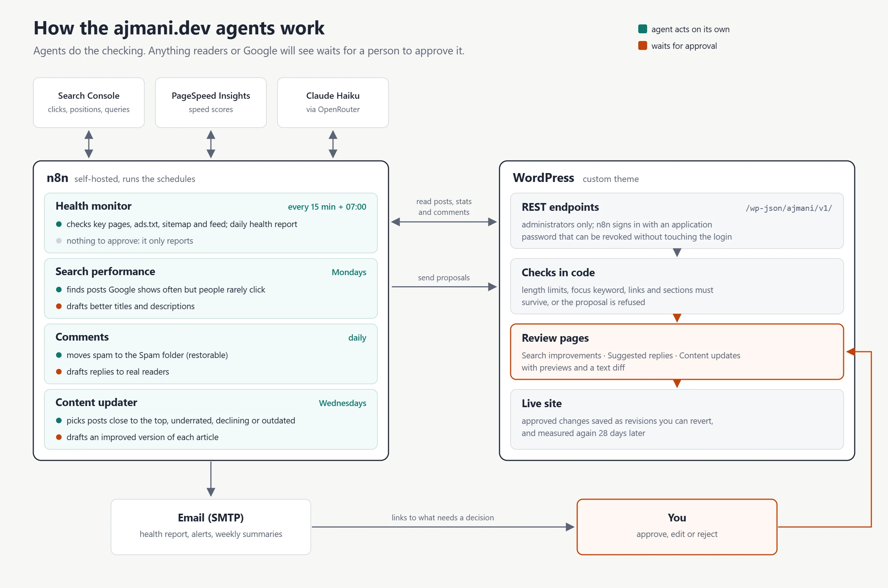Screen dimensions: 888x588
Task: Select the Search Console box
Action: tap(88, 102)
